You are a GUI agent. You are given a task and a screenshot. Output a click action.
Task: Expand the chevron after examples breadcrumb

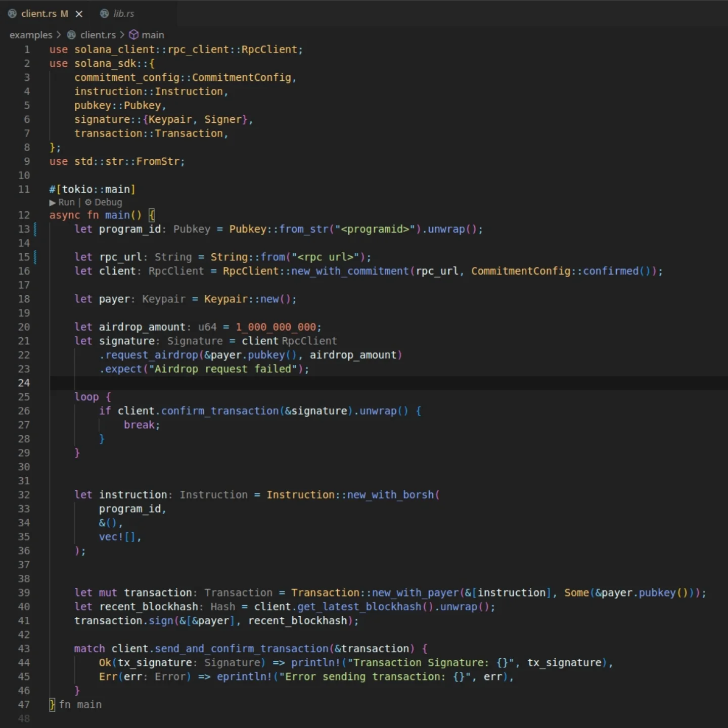coord(59,35)
